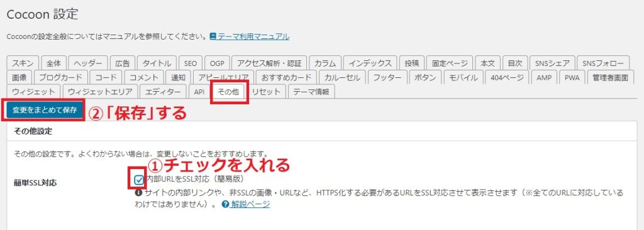Viewport: 644px width, 230px height.
Task: Open the テーマ利用マニュアル link
Action: tap(253, 36)
